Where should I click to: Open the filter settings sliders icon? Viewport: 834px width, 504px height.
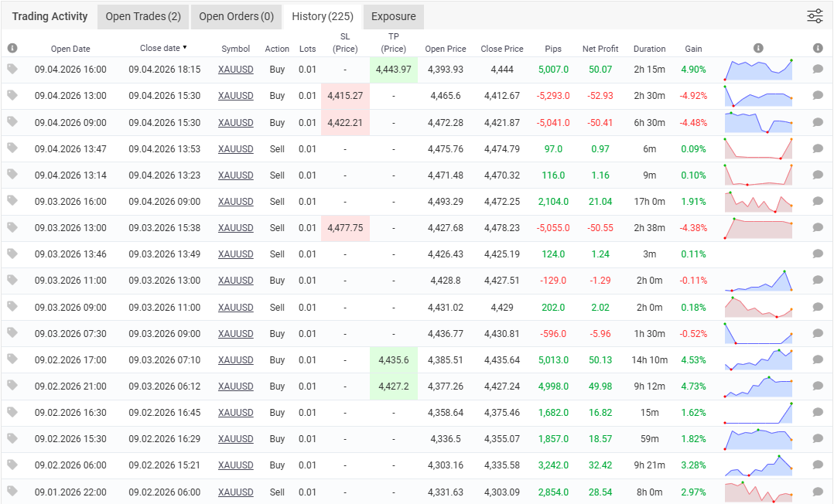(815, 16)
